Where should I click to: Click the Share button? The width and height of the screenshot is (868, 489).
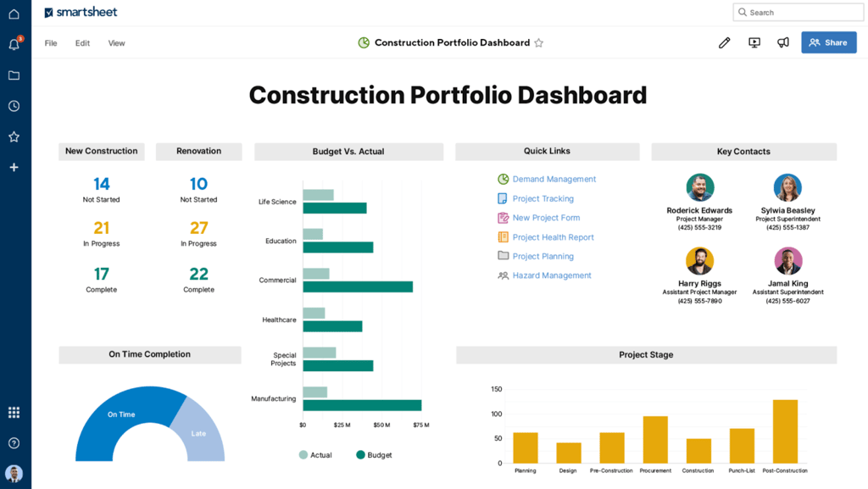(828, 42)
